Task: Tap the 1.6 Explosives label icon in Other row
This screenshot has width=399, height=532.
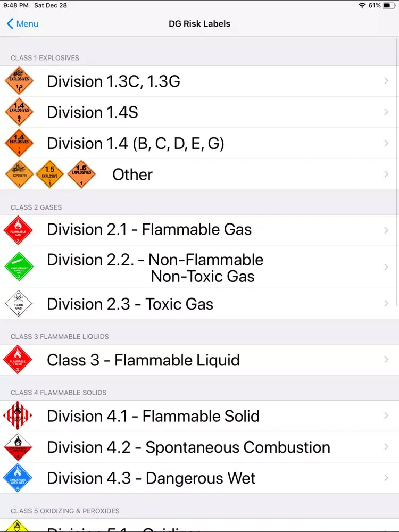Action: pyautogui.click(x=81, y=174)
